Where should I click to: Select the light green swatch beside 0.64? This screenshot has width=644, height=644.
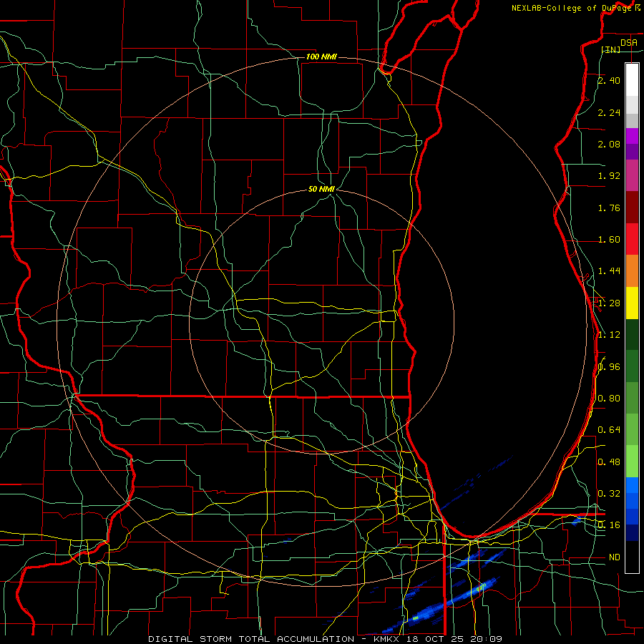tap(632, 429)
